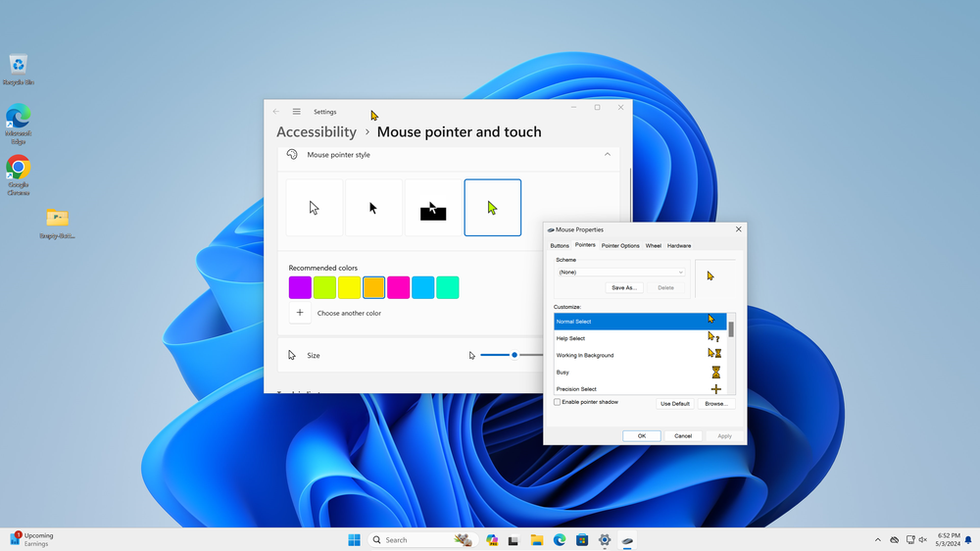Open File Explorer from the taskbar

pos(537,540)
